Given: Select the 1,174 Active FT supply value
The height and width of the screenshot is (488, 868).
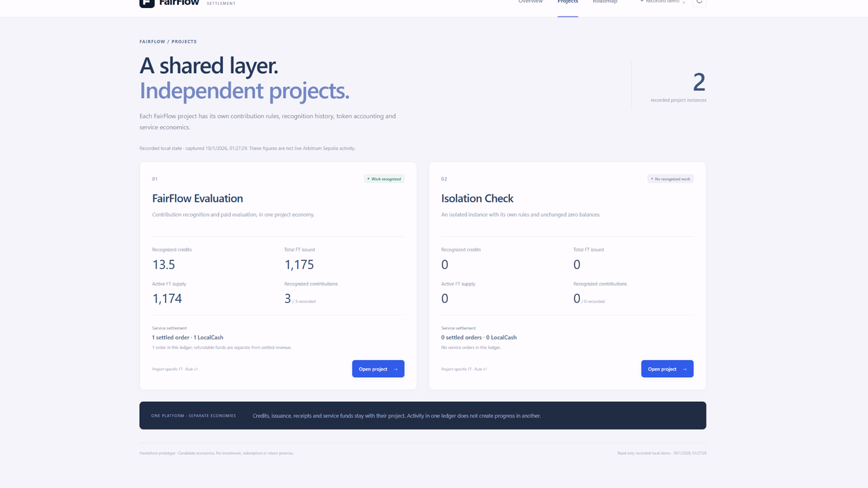Looking at the screenshot, I should point(167,298).
